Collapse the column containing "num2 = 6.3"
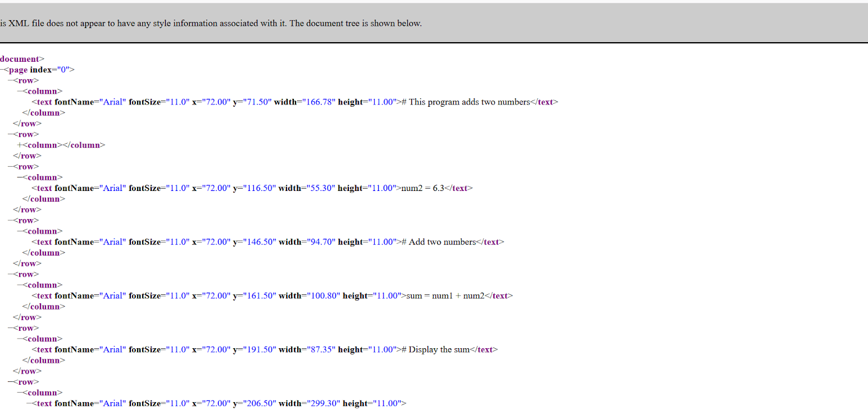This screenshot has height=410, width=868. [x=20, y=178]
